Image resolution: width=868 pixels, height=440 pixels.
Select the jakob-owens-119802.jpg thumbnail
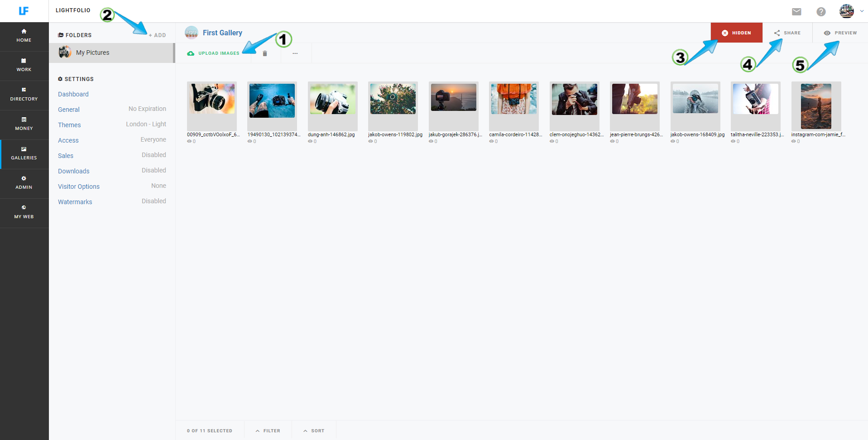click(x=393, y=106)
